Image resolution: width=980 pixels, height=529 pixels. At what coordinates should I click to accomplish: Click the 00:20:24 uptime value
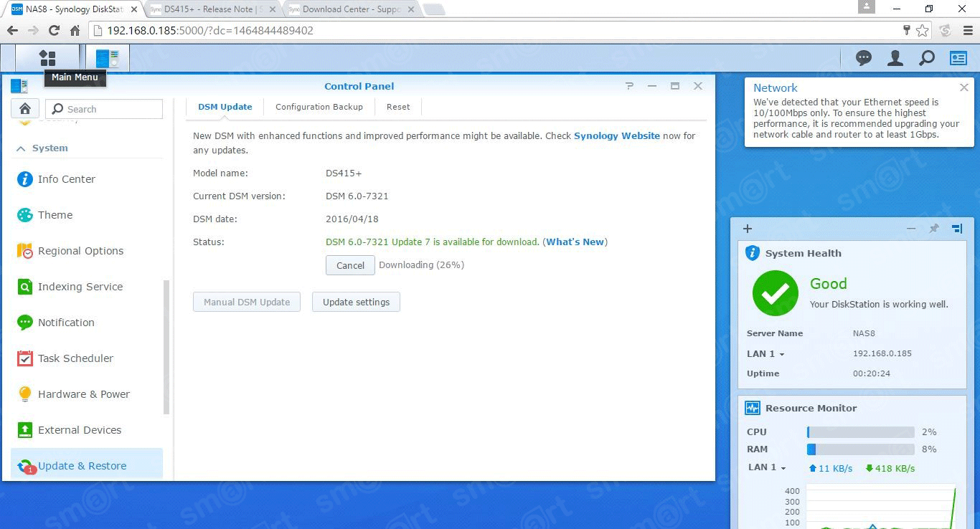(x=872, y=373)
